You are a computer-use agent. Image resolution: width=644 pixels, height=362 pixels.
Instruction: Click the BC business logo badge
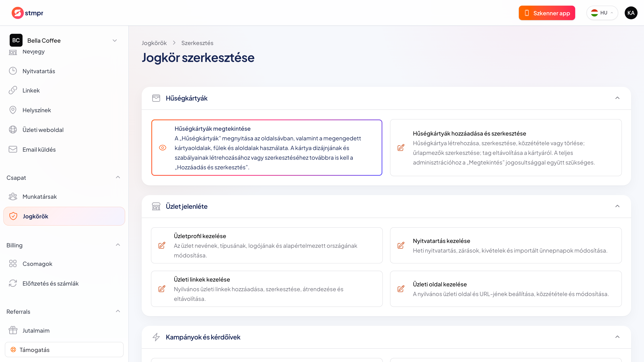pyautogui.click(x=16, y=40)
